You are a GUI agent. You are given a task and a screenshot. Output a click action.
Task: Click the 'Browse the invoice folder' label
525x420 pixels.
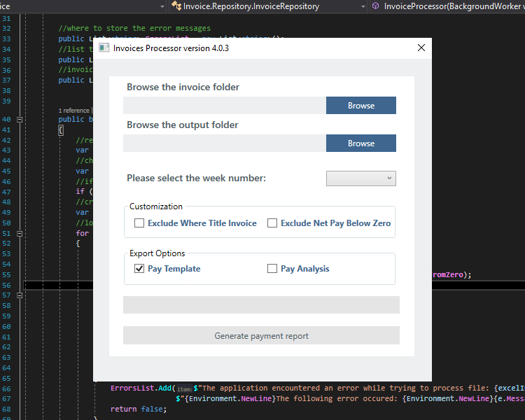[183, 87]
